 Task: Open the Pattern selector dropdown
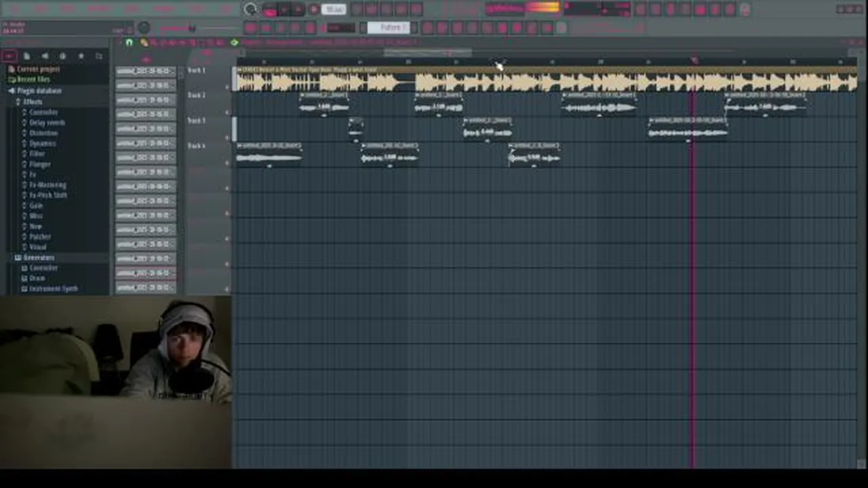point(390,28)
